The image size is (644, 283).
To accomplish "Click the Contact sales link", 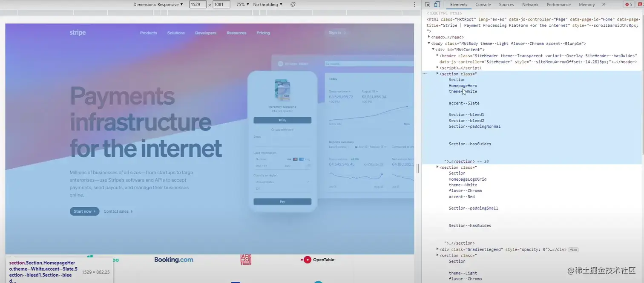I will coord(118,211).
